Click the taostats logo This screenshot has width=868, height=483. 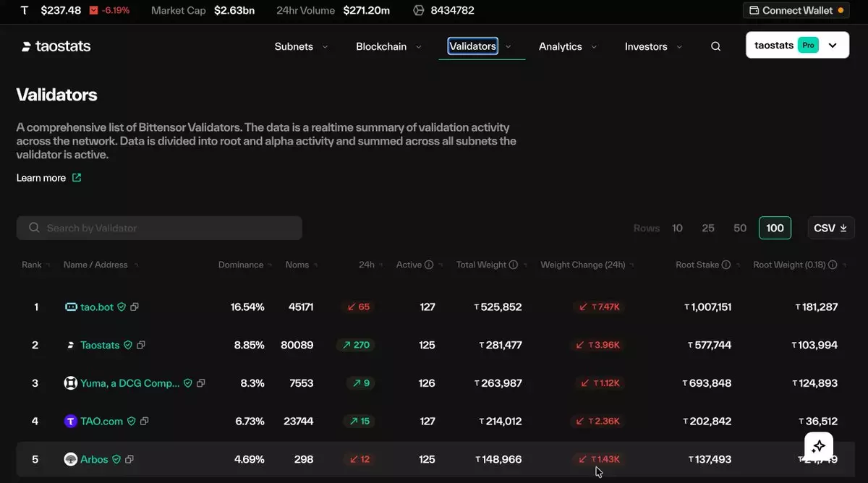tap(56, 46)
